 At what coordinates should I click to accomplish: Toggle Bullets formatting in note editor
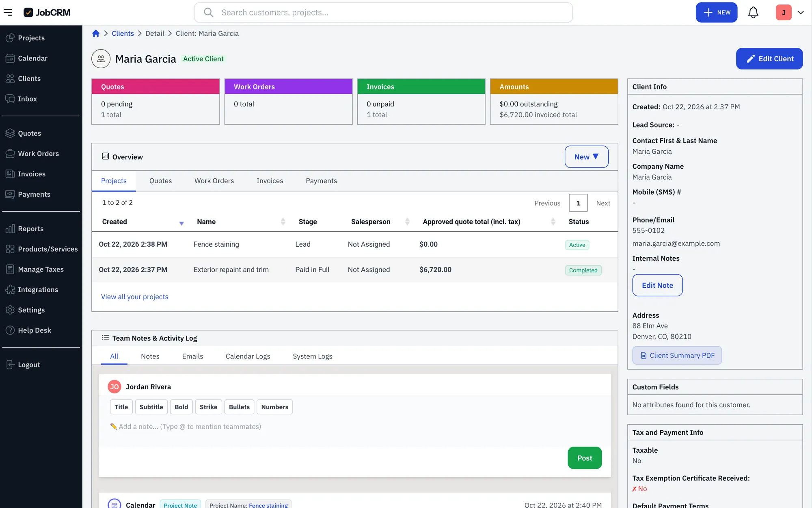tap(239, 407)
